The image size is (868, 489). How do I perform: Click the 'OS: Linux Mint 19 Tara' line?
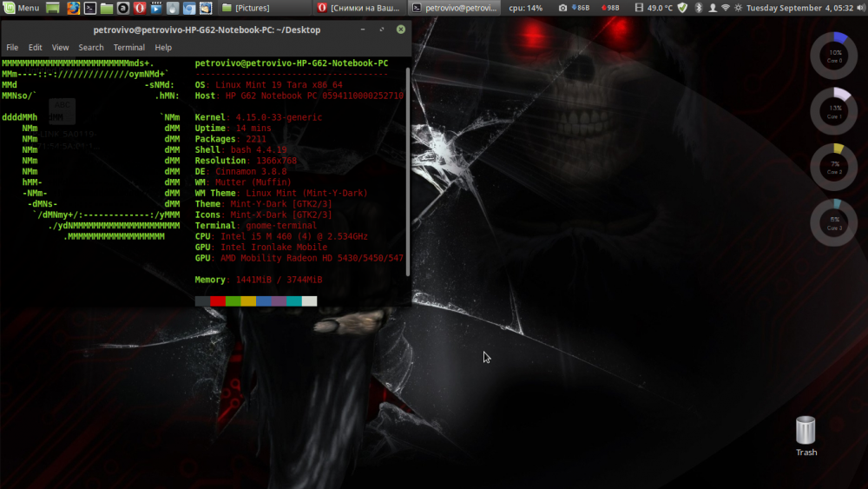coord(268,85)
